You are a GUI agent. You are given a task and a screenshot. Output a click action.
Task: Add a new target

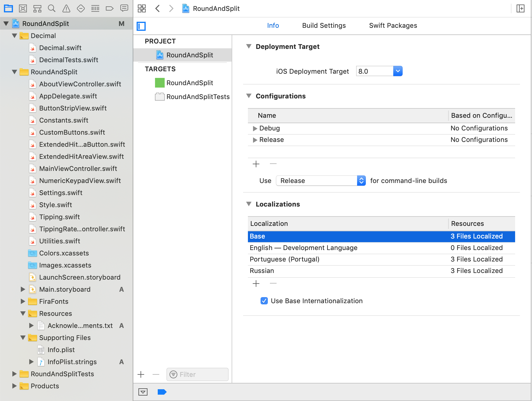(x=141, y=375)
